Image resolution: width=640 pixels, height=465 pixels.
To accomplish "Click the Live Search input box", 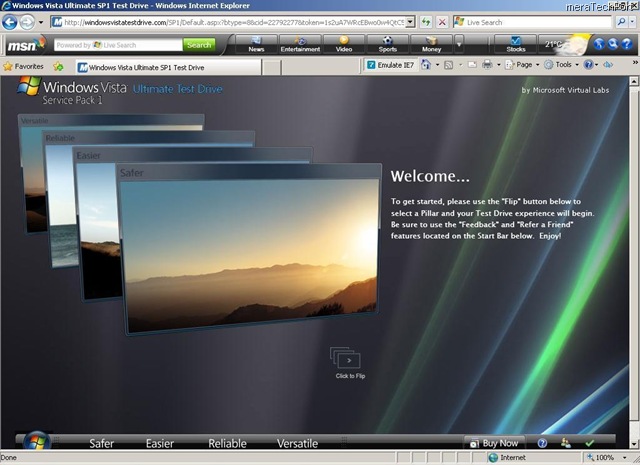I will [532, 22].
